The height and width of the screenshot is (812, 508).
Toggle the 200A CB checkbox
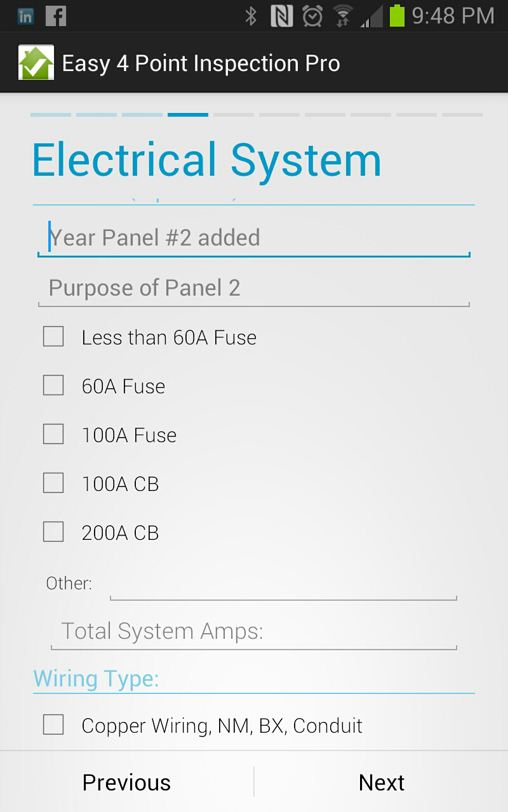pos(53,532)
